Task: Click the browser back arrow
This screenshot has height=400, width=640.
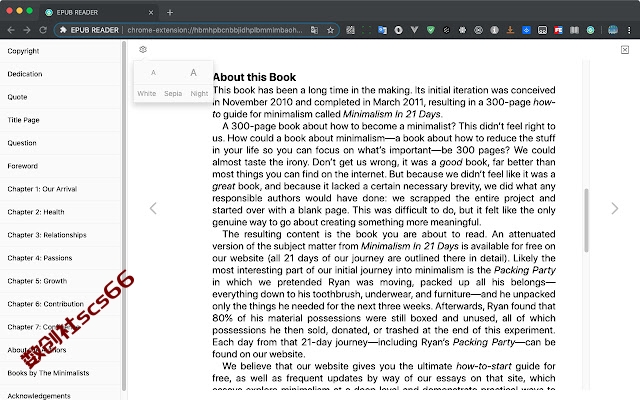Action: point(11,30)
